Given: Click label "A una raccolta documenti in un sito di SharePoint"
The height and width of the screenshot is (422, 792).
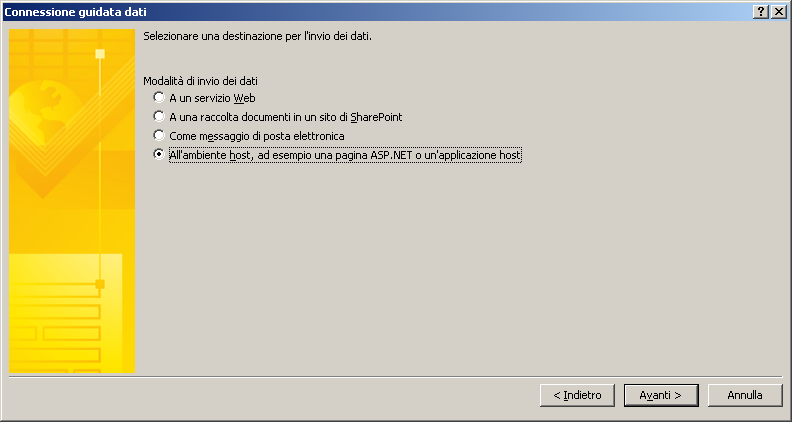Looking at the screenshot, I should 286,117.
